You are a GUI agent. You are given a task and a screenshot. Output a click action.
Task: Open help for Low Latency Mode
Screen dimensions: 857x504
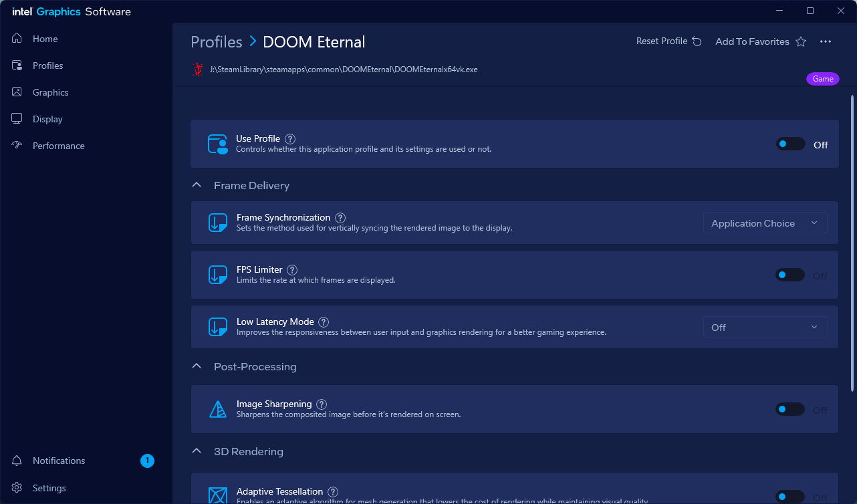pyautogui.click(x=324, y=322)
